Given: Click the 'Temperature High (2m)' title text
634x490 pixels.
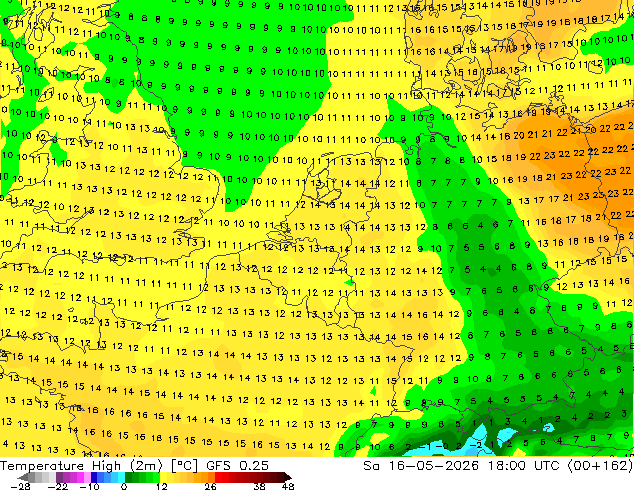Looking at the screenshot, I should pyautogui.click(x=81, y=466).
